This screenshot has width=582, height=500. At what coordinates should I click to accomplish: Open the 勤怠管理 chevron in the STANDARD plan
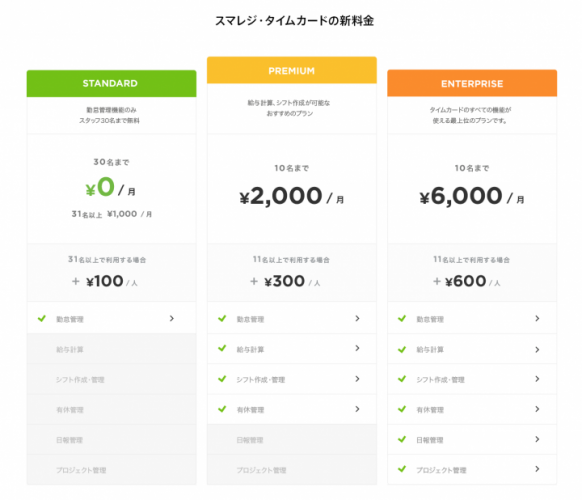[x=171, y=318]
